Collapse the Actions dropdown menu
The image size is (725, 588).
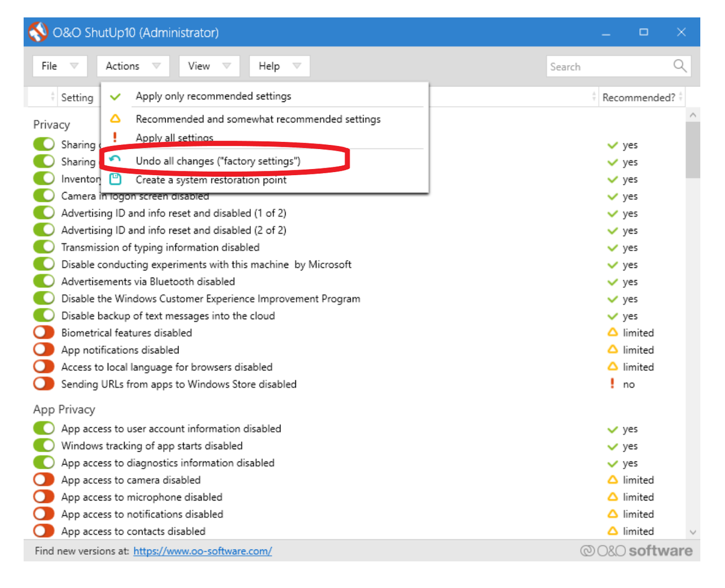[133, 66]
